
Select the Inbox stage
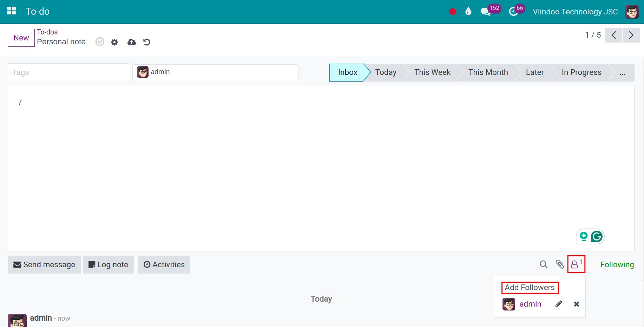coord(348,72)
